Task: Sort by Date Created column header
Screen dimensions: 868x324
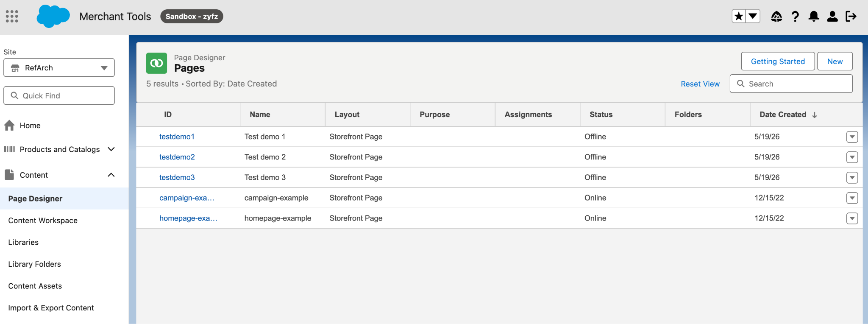Action: [783, 115]
